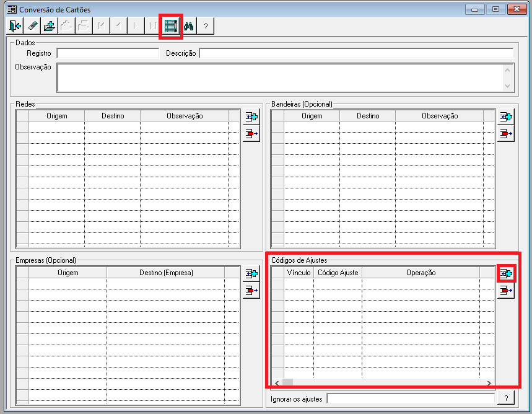Go to last record navigation icon

(x=152, y=26)
